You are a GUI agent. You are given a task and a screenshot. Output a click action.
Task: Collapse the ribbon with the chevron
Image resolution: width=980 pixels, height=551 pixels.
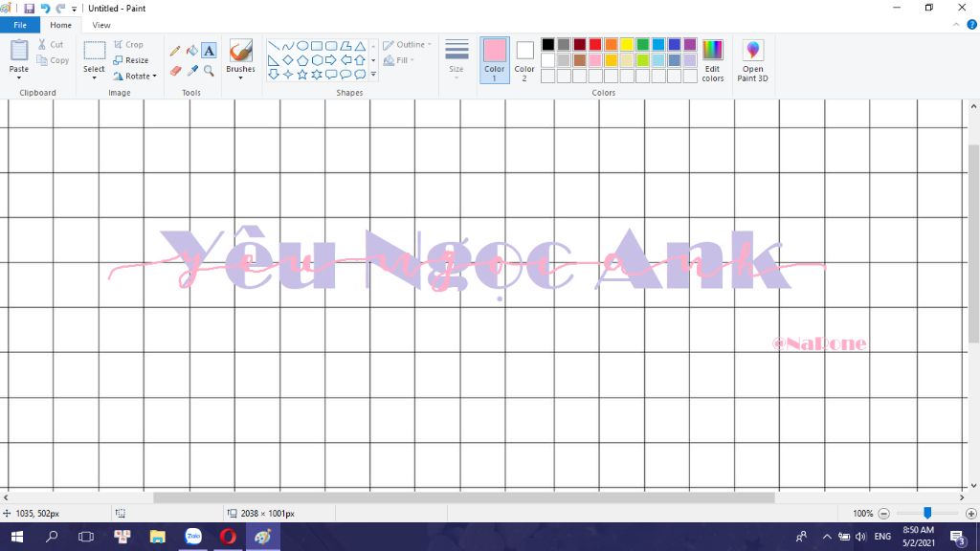[x=956, y=25]
